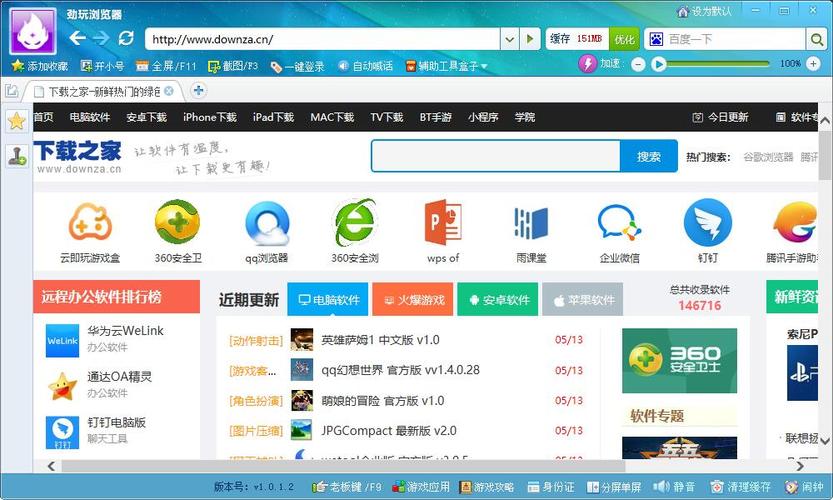Image resolution: width=833 pixels, height=500 pixels.
Task: Click the purple lightning speed-up icon
Action: tap(588, 64)
